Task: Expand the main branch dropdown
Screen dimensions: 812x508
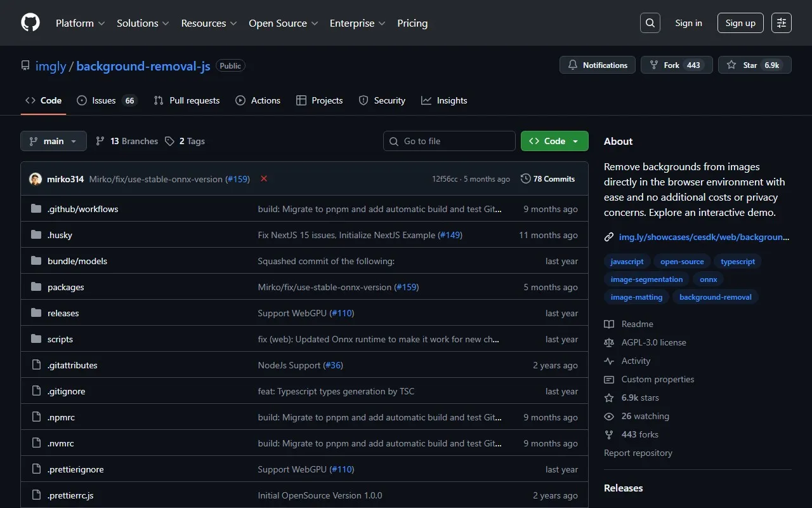Action: pos(53,141)
